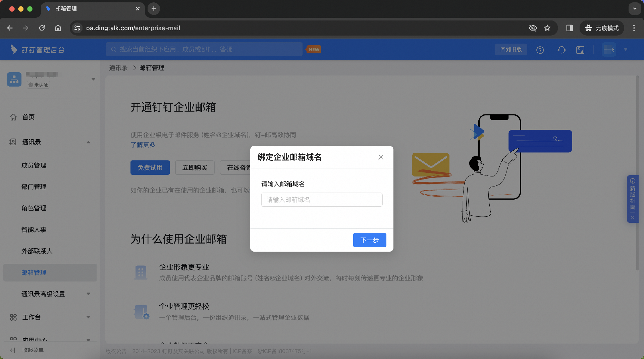
Task: Click the organization avatar icon in sidebar
Action: pos(14,80)
